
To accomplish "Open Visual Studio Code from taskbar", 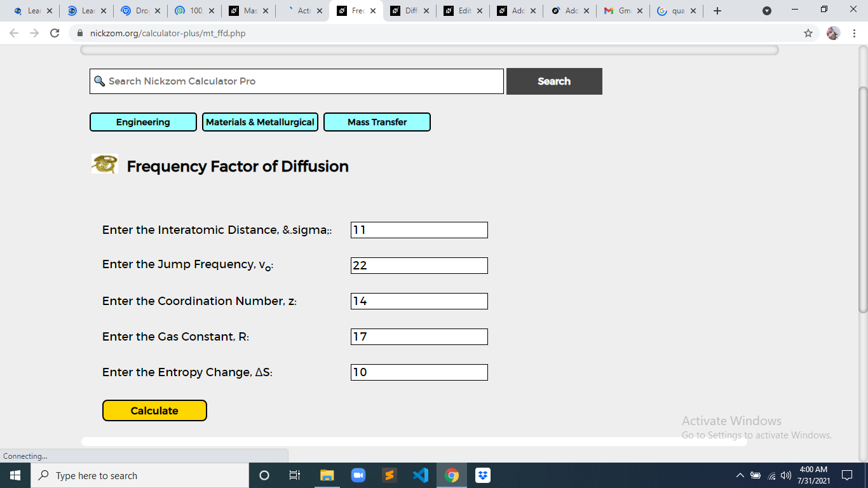I will point(421,475).
